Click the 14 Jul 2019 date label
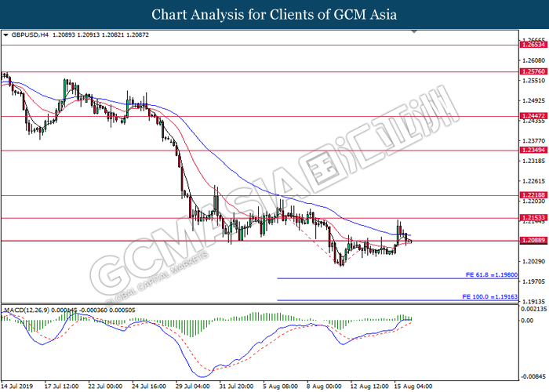Screen dimensions: 549x392 tap(18, 387)
